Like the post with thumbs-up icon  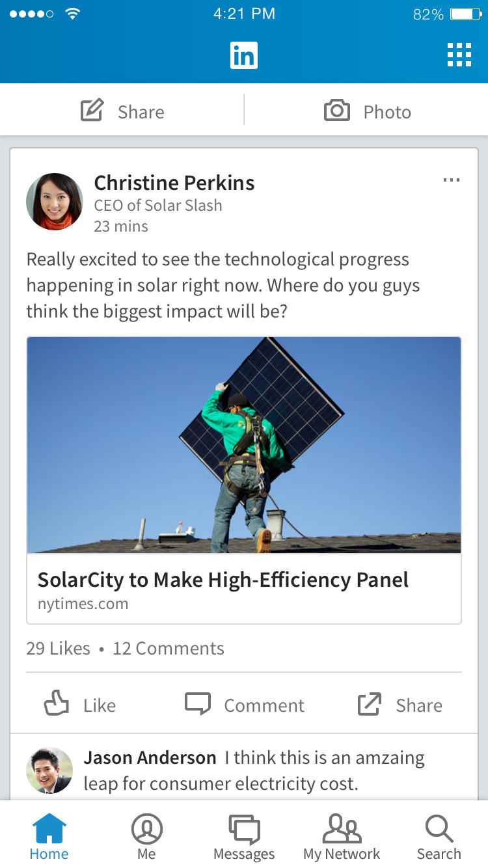coord(57,705)
